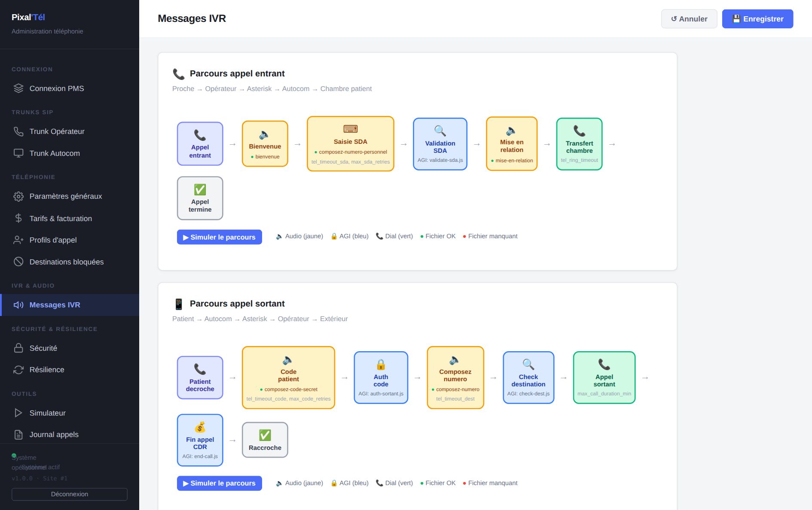Viewport: 812px width, 510px height.
Task: Click the Auth code lock node
Action: coord(381,378)
